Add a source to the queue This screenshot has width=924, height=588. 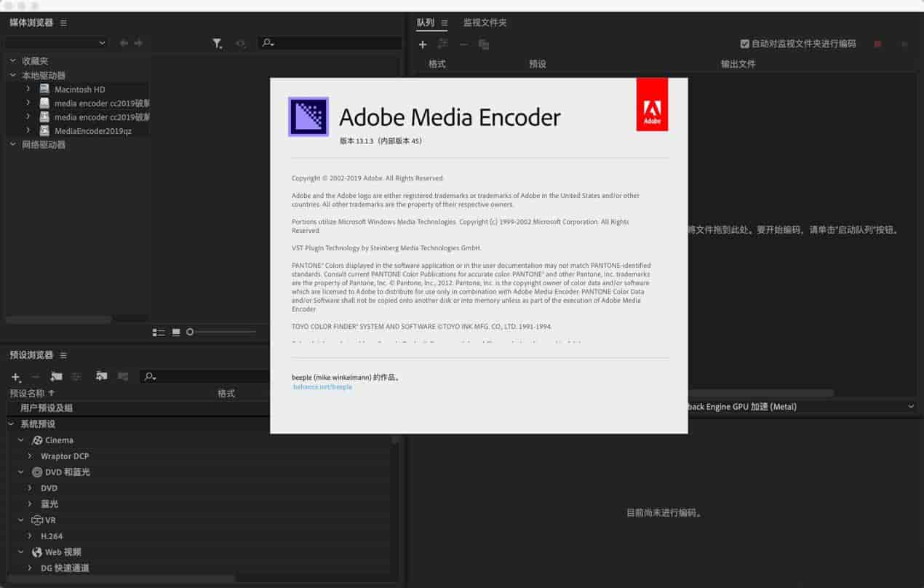tap(423, 45)
